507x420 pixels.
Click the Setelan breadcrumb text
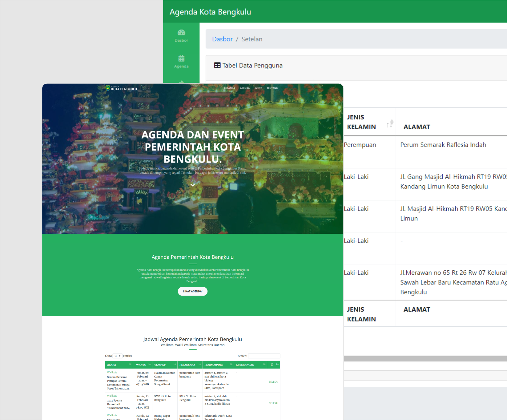pyautogui.click(x=252, y=39)
